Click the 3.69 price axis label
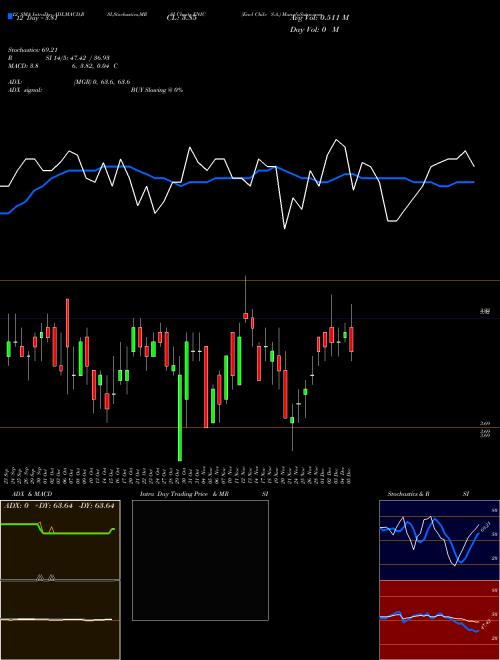Image resolution: width=500 pixels, height=660 pixels. click(x=485, y=423)
